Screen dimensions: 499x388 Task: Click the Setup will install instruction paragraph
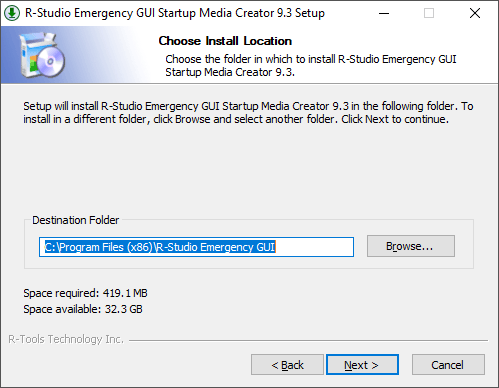248,113
